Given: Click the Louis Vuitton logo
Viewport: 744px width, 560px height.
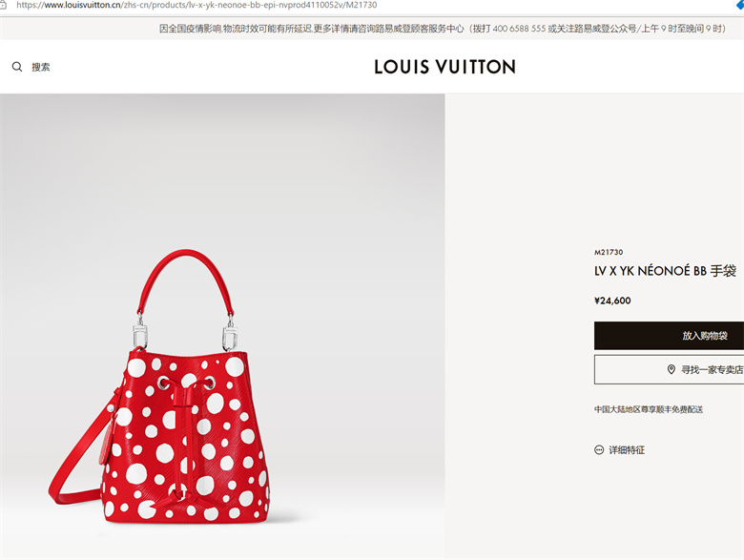Looking at the screenshot, I should click(x=444, y=67).
